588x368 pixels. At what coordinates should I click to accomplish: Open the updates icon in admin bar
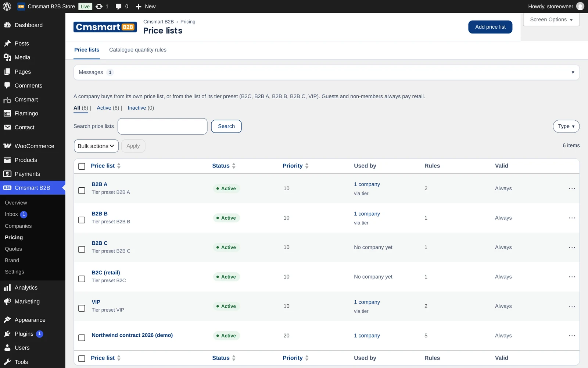pos(99,7)
